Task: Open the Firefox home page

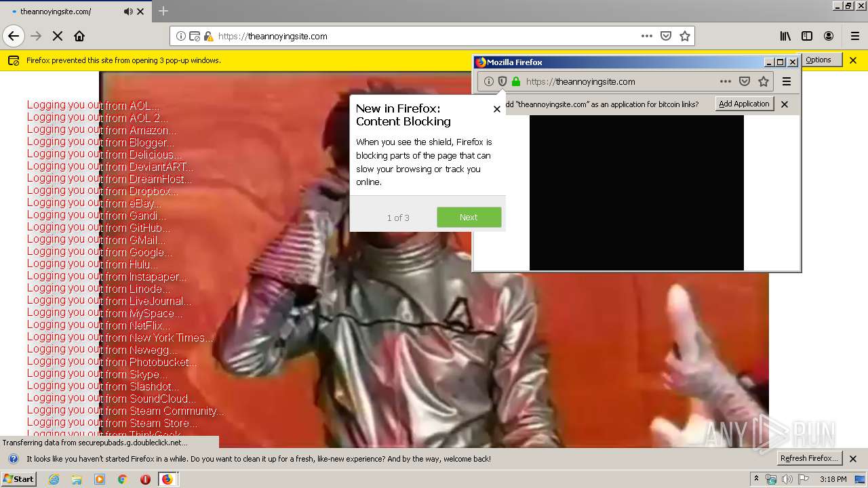Action: click(x=79, y=36)
